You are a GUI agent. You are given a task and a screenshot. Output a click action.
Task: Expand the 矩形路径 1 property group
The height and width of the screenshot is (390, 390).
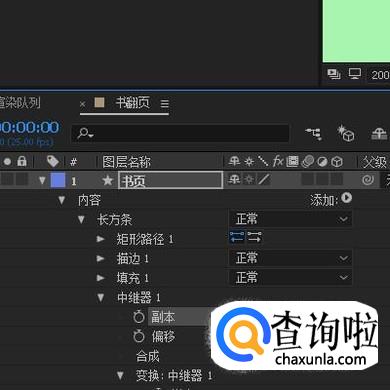click(x=100, y=239)
